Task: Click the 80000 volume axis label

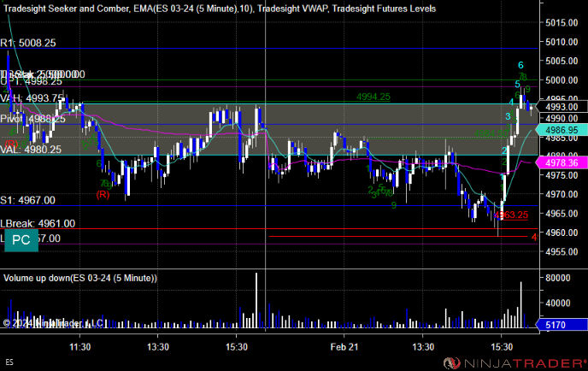Action: (558, 278)
